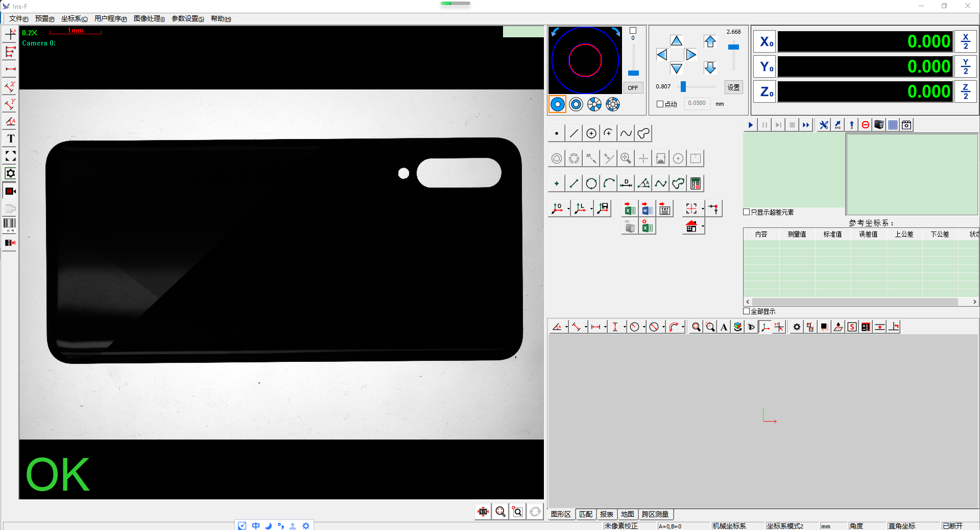Open the calculator tool
The image size is (980, 530).
click(x=696, y=183)
